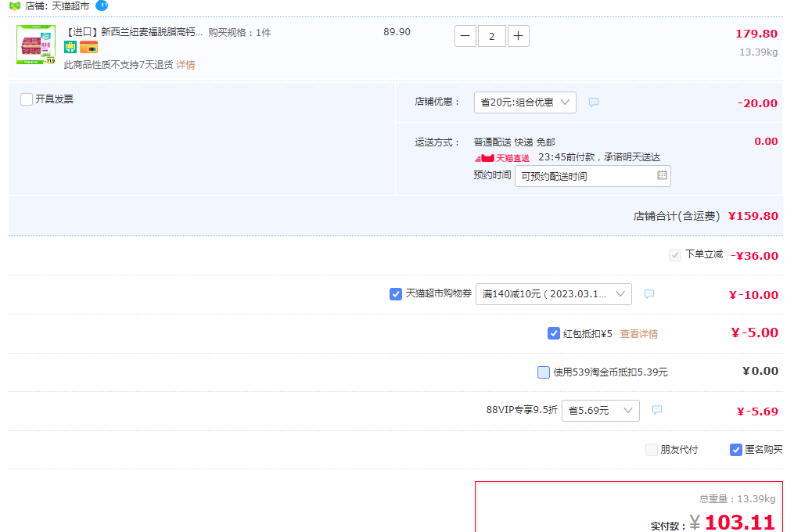Click the 可预约配送时间 schedule field
This screenshot has width=794, height=532.
click(x=592, y=176)
